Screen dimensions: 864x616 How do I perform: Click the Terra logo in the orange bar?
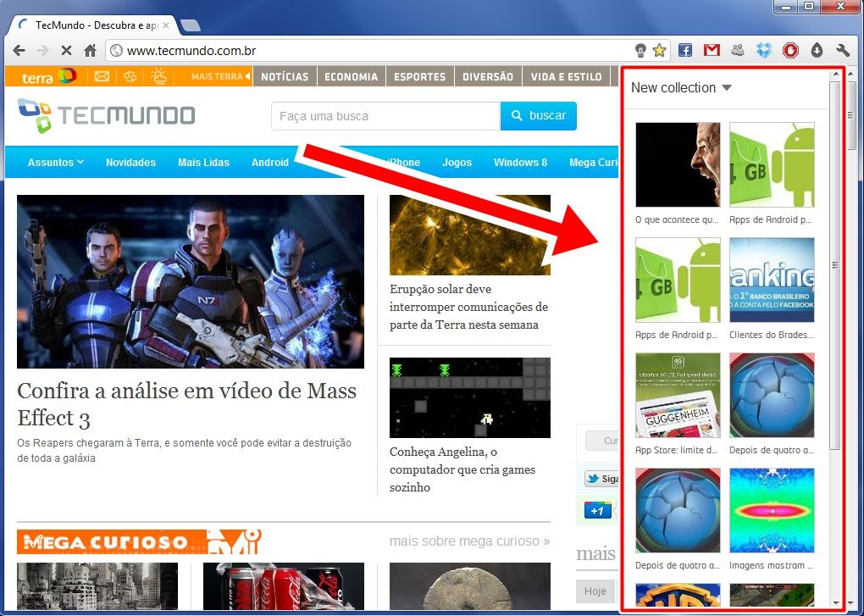tap(48, 76)
